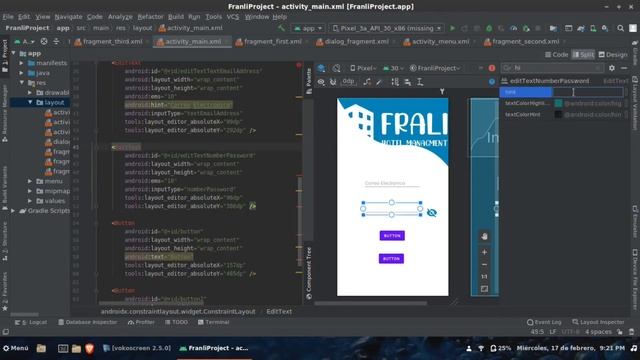Expand the java folder

point(21,73)
